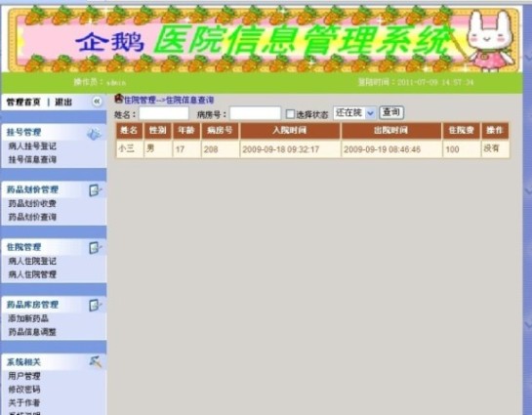Viewport: 532px width, 415px height.
Task: Click the 年龄 column header
Action: point(186,131)
